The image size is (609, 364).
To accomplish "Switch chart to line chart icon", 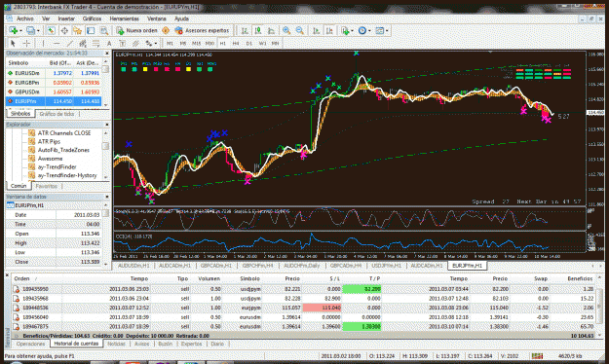I will coord(271,30).
